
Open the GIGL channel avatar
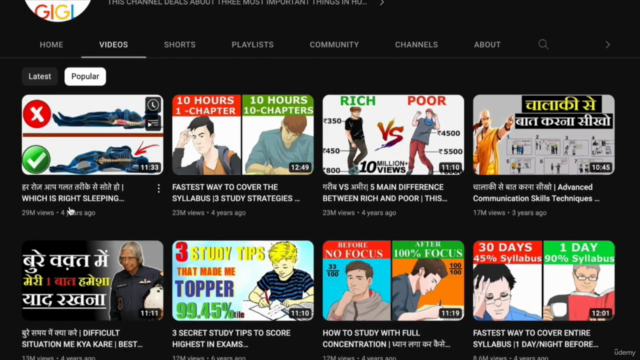pyautogui.click(x=58, y=9)
